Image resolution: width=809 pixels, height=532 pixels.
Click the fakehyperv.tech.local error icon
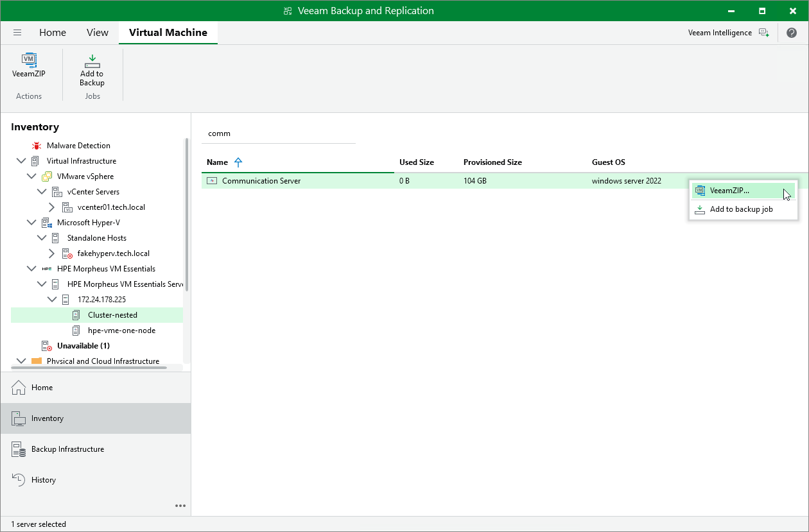(67, 253)
